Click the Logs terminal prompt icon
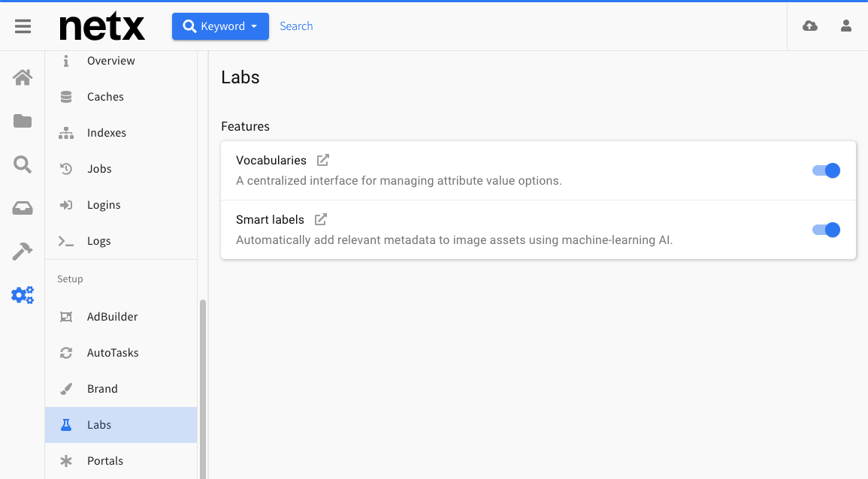 (66, 241)
